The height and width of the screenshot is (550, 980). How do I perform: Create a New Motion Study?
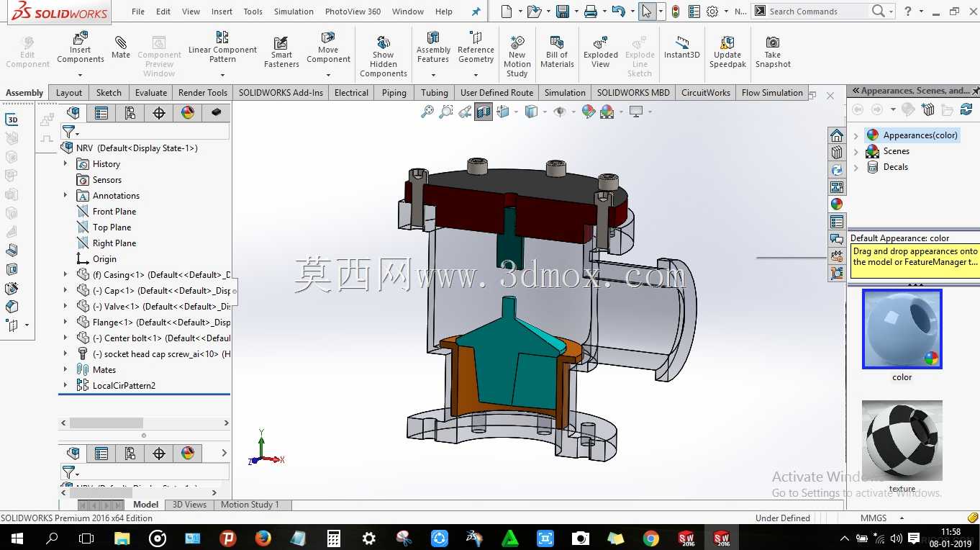pyautogui.click(x=517, y=56)
